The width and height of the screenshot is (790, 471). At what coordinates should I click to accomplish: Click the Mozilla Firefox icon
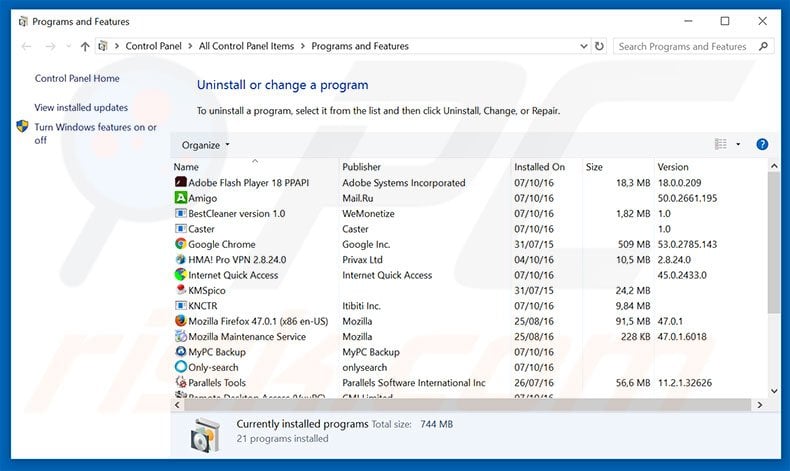click(x=180, y=321)
